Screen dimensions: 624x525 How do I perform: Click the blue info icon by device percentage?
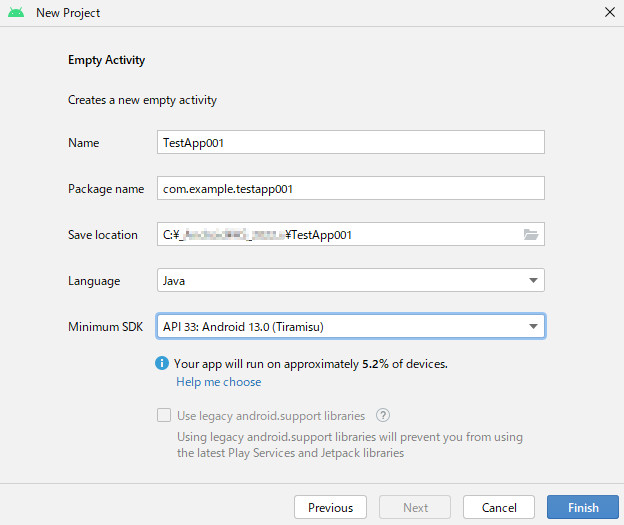click(x=162, y=363)
